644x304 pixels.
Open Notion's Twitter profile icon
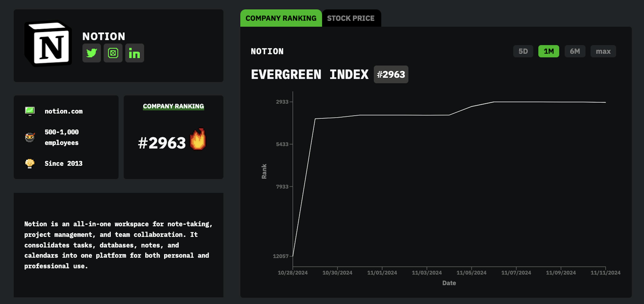point(92,53)
